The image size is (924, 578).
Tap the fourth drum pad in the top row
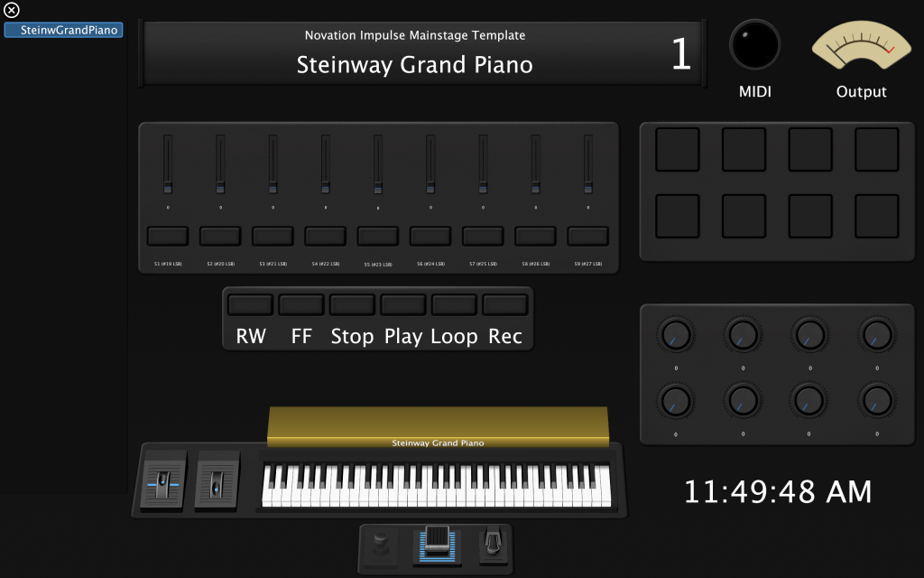tap(877, 150)
